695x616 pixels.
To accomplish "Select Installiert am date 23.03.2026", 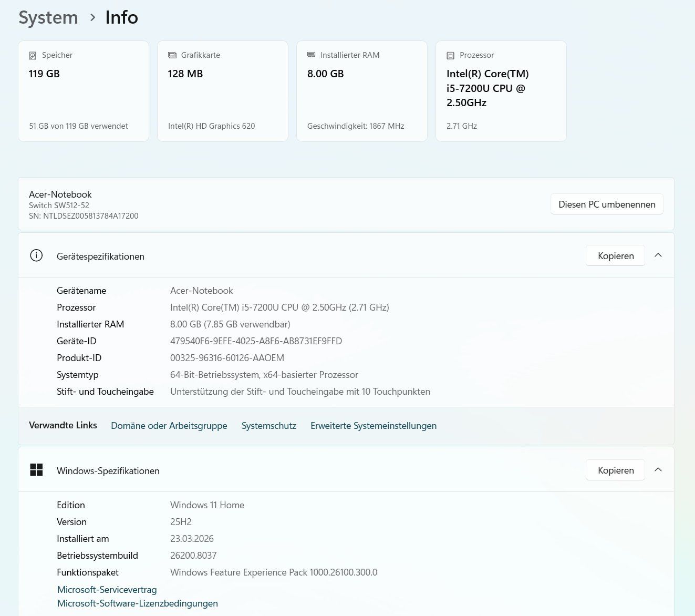I will (x=192, y=539).
